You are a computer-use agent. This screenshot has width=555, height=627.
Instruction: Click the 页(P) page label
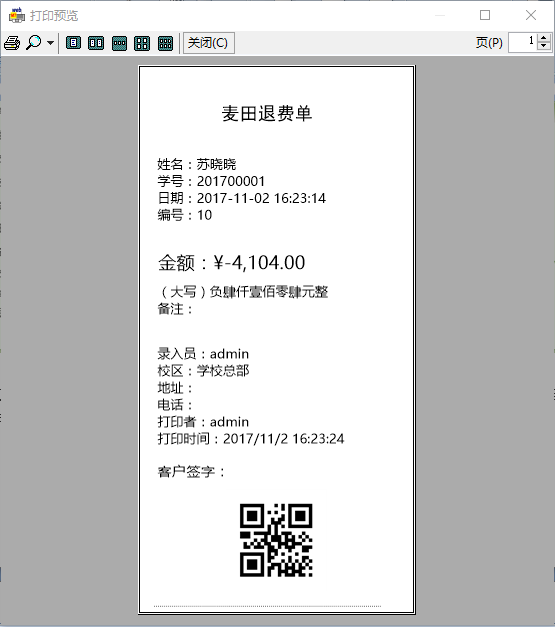pyautogui.click(x=489, y=43)
